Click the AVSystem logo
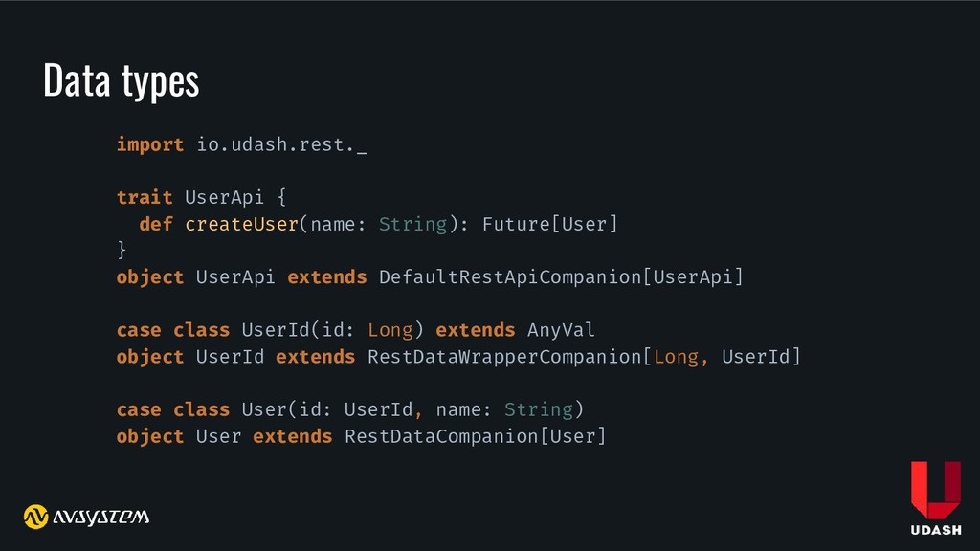The image size is (980, 551). point(86,517)
